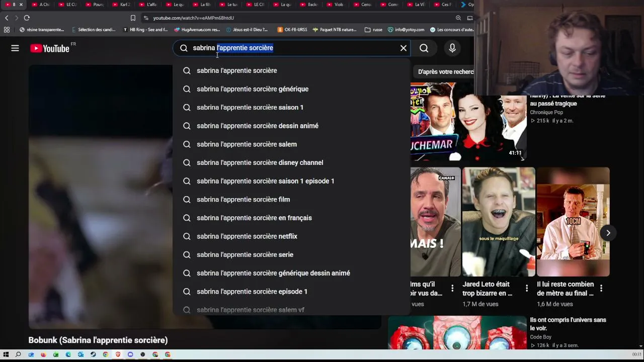Click the address bar URL

coord(193,18)
